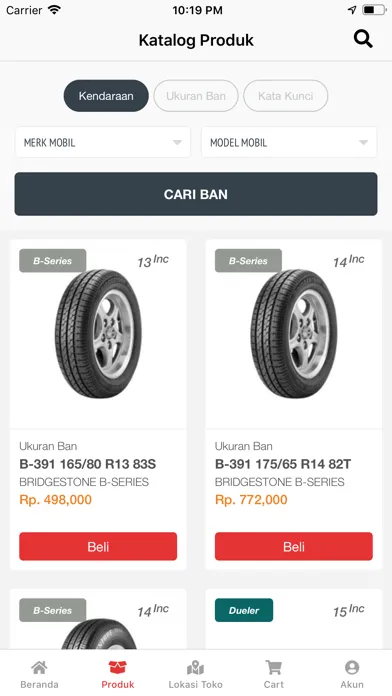Open the Akun profile icon
This screenshot has width=392, height=696.
(352, 667)
